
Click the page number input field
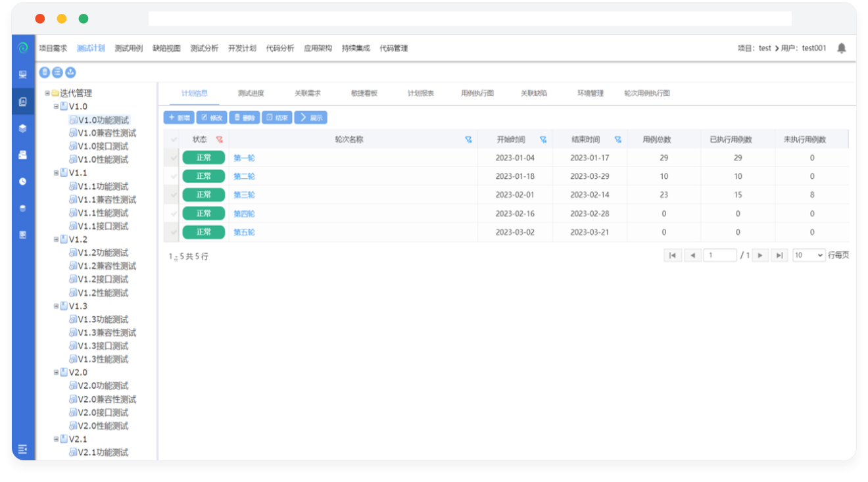[720, 255]
